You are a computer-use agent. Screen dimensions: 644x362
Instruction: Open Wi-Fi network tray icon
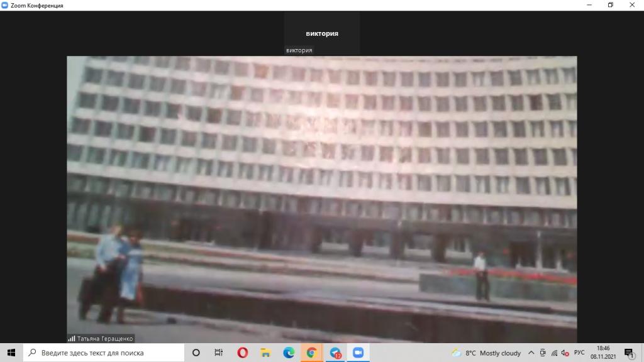pos(554,353)
